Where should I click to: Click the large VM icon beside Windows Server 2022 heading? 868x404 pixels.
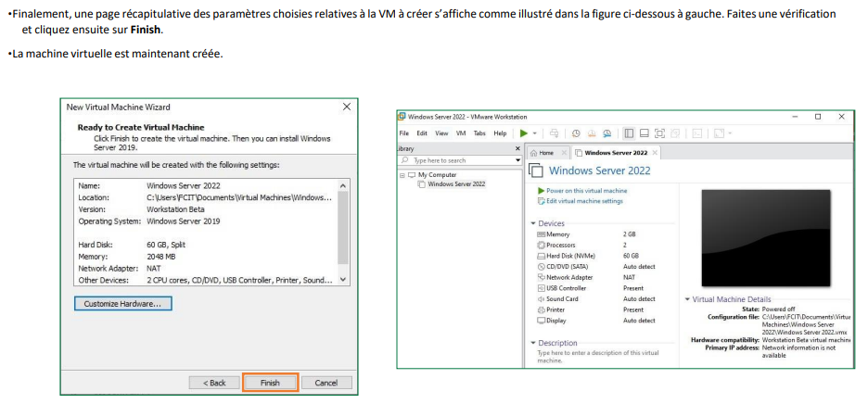click(537, 170)
